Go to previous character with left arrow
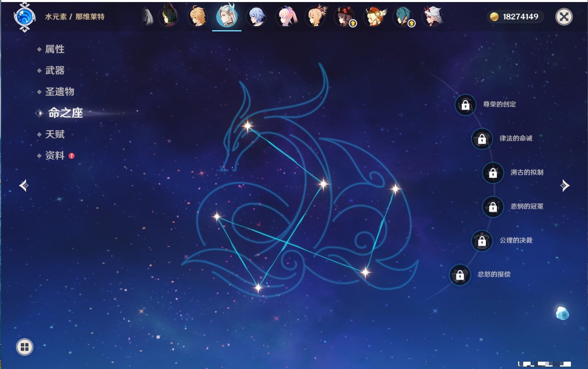The image size is (588, 369). pyautogui.click(x=24, y=186)
